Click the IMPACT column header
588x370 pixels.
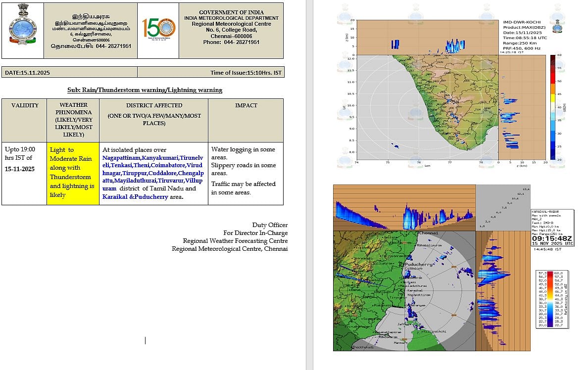click(245, 105)
